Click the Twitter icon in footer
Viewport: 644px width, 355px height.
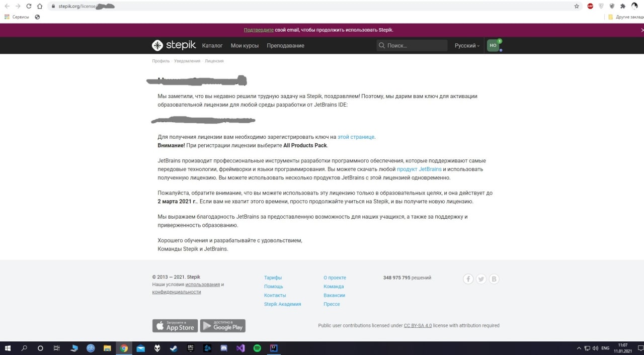pyautogui.click(x=481, y=279)
